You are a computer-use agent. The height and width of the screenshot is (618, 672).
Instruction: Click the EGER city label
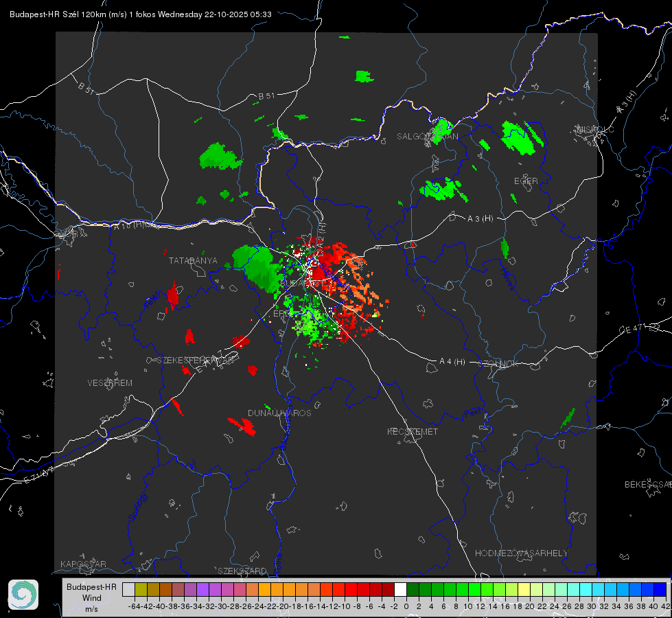coord(526,181)
